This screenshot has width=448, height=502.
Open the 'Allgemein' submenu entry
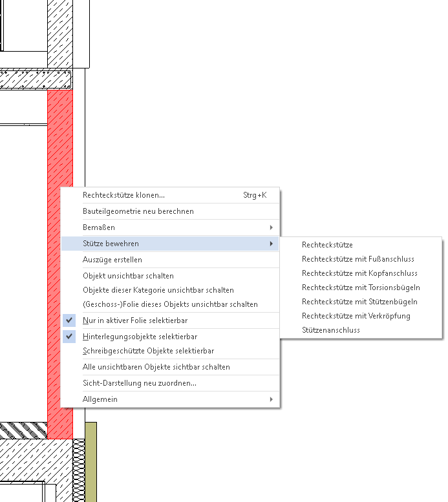tap(170, 399)
